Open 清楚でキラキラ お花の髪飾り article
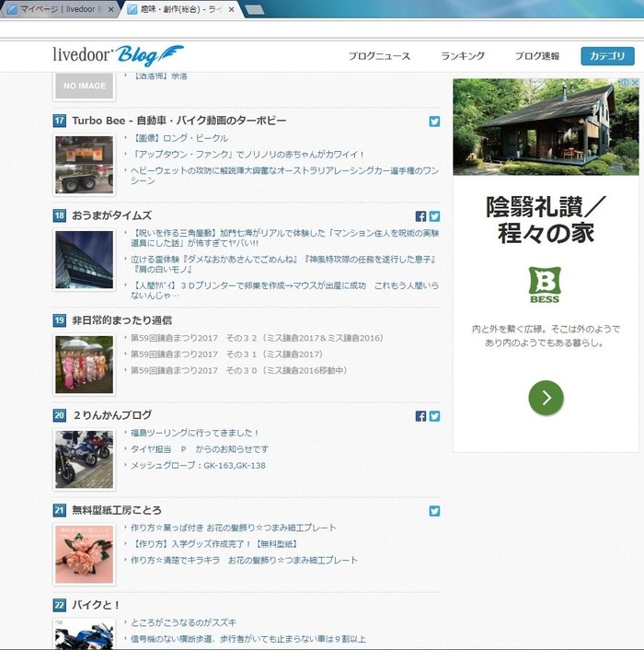The height and width of the screenshot is (650, 644). [245, 560]
